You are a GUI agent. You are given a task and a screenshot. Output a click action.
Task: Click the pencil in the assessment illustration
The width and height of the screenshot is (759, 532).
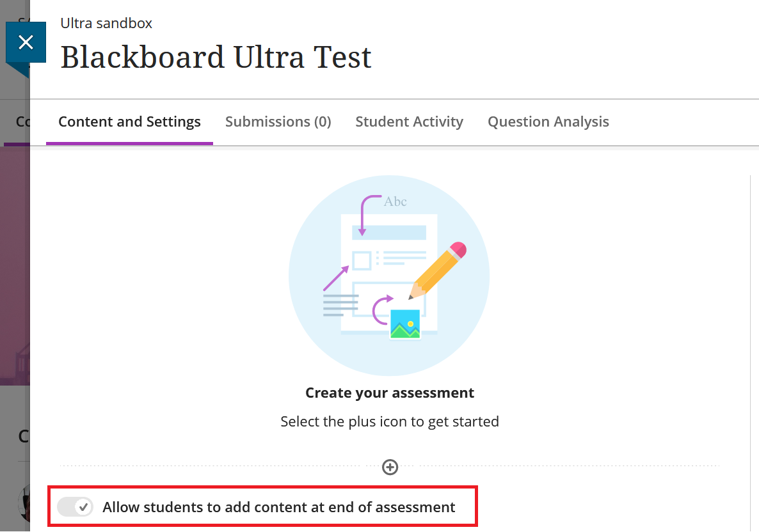(x=438, y=270)
